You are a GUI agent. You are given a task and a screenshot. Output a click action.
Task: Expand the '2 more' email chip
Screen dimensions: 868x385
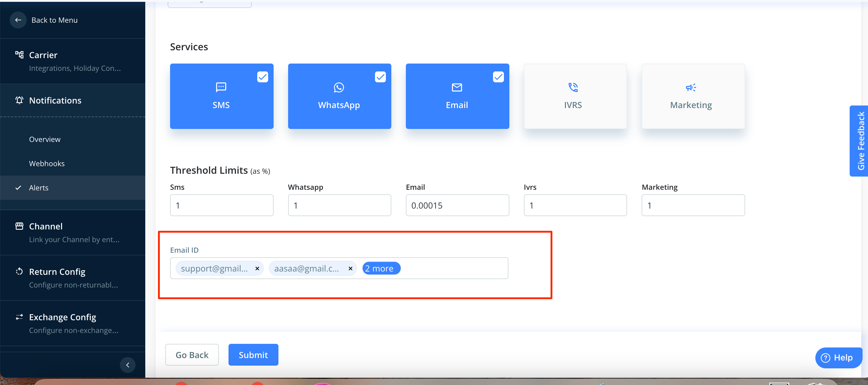pyautogui.click(x=381, y=268)
